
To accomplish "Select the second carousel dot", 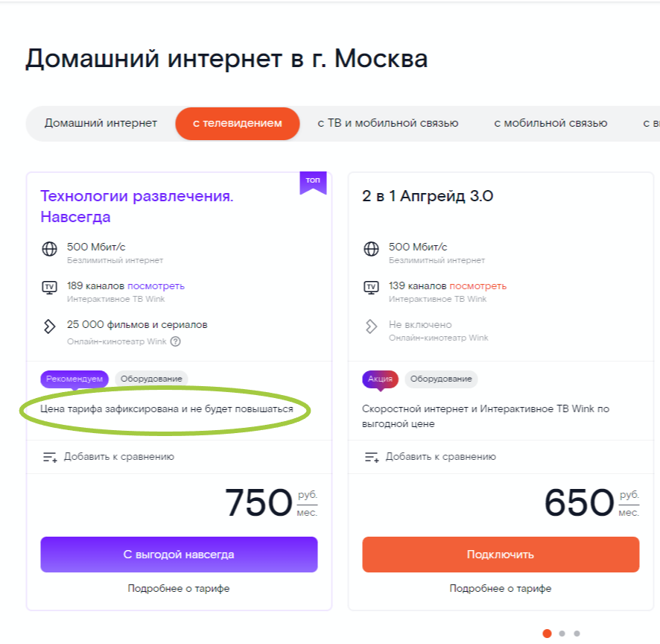I will (561, 633).
